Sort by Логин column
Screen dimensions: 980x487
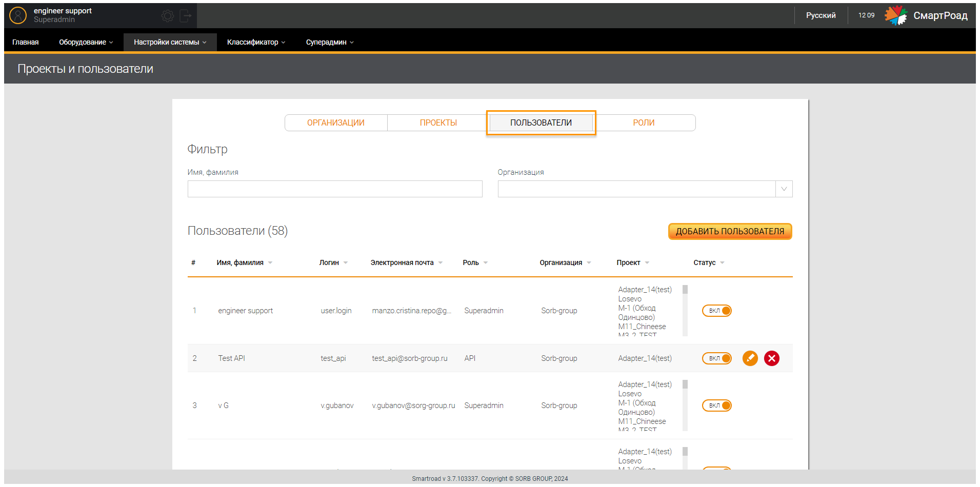(x=333, y=262)
